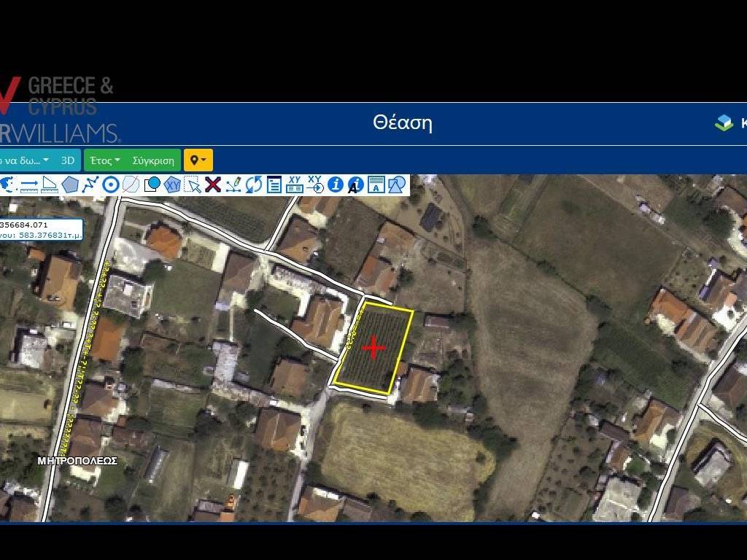747x560 pixels.
Task: Click the Σύγκριση compare button
Action: pyautogui.click(x=153, y=160)
